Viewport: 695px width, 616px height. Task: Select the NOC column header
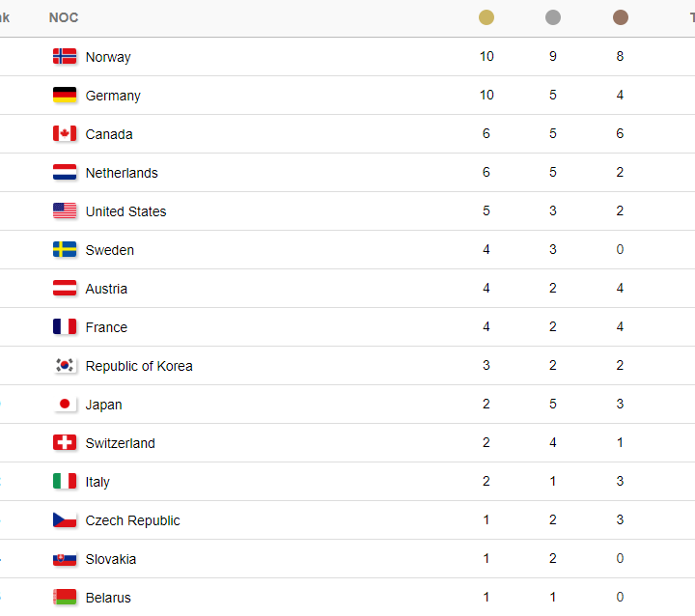[x=64, y=17]
